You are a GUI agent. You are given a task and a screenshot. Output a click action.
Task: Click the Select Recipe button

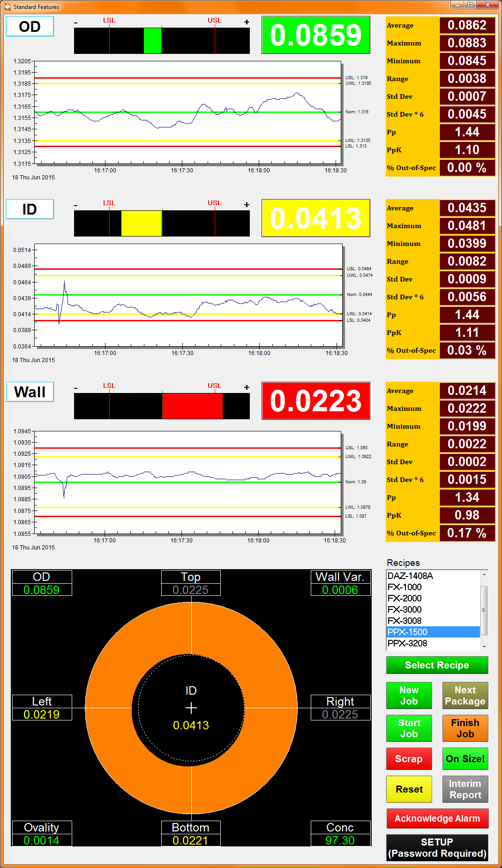437,665
